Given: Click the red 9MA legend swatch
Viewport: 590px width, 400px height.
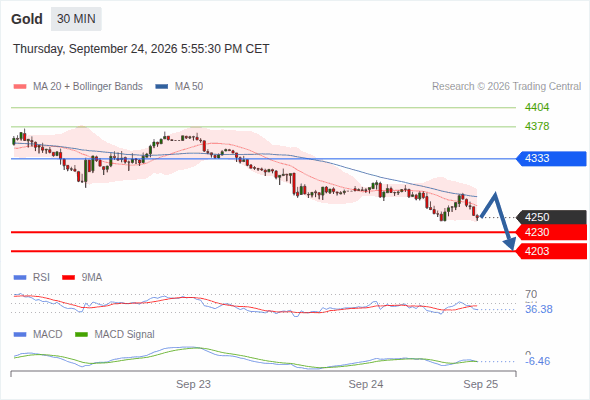Looking at the screenshot, I should 68,278.
